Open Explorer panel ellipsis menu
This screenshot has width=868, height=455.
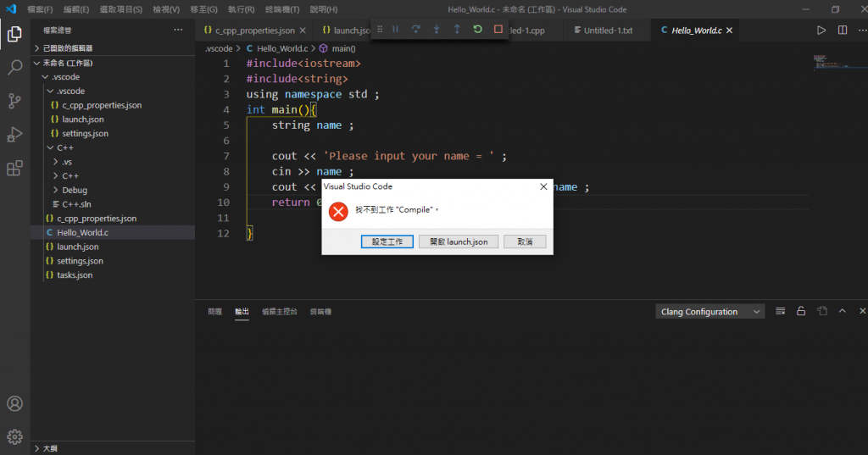point(178,30)
